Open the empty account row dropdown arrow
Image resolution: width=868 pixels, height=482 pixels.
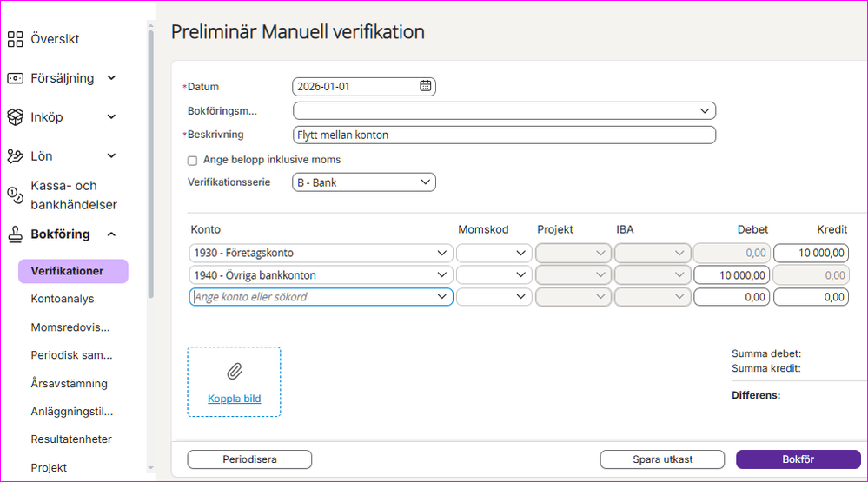[441, 297]
